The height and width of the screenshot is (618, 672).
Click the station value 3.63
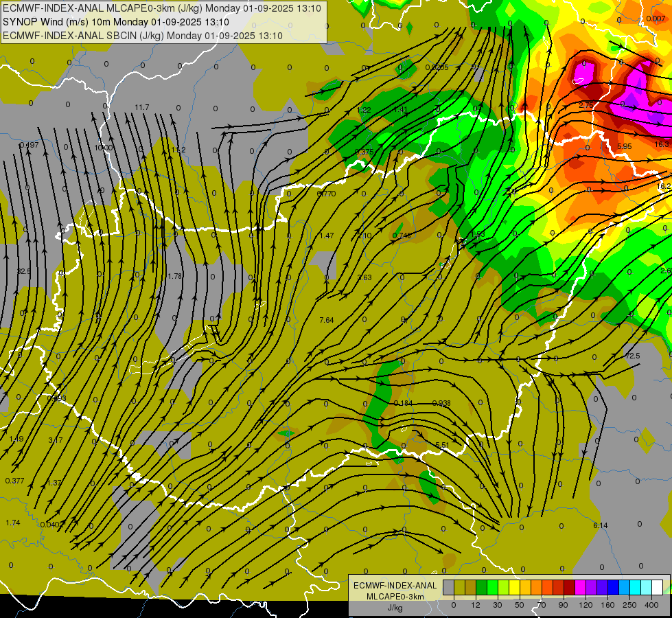coord(364,277)
